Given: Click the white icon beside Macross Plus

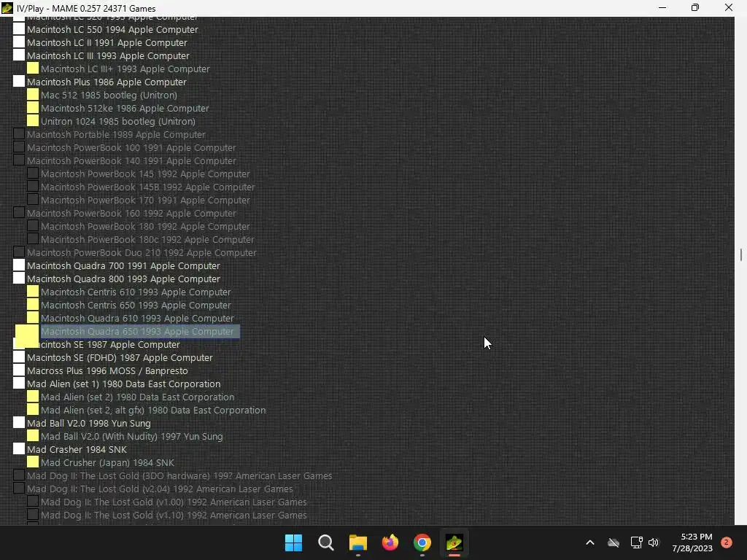Looking at the screenshot, I should coord(18,370).
